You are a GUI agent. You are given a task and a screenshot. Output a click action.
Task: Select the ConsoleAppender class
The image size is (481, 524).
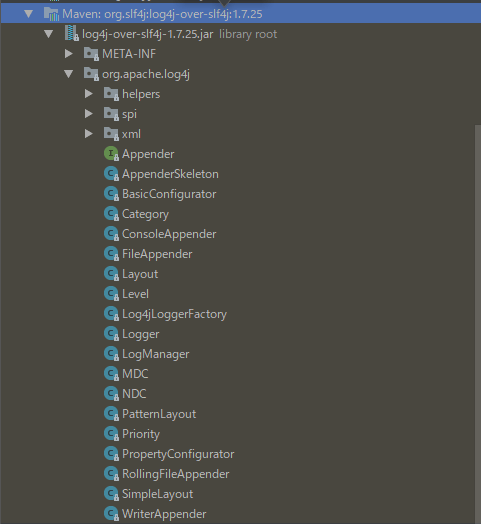[169, 234]
